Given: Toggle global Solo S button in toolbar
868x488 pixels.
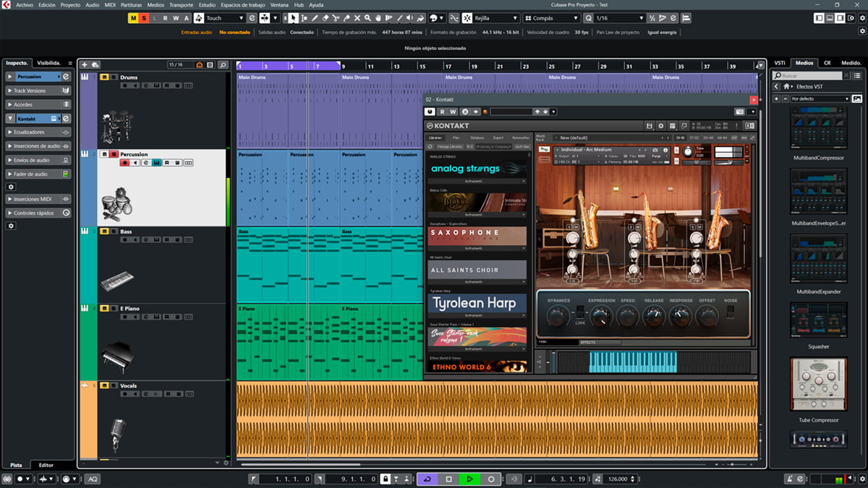Looking at the screenshot, I should point(143,18).
